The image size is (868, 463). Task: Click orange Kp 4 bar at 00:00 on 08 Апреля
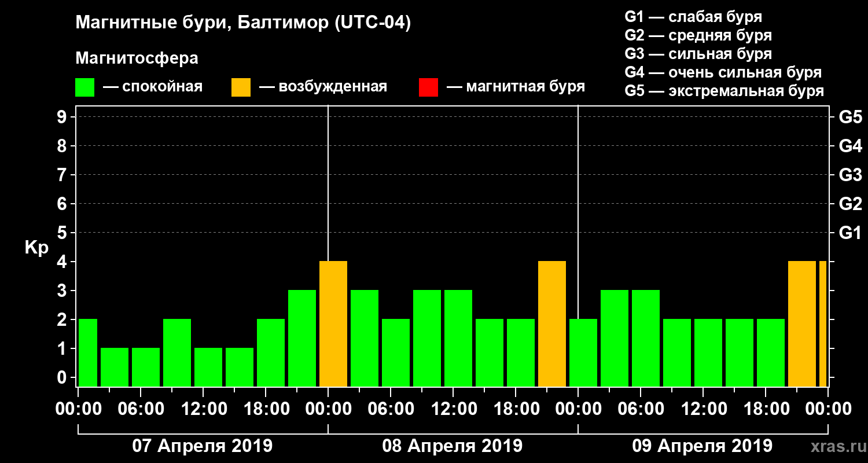333,324
